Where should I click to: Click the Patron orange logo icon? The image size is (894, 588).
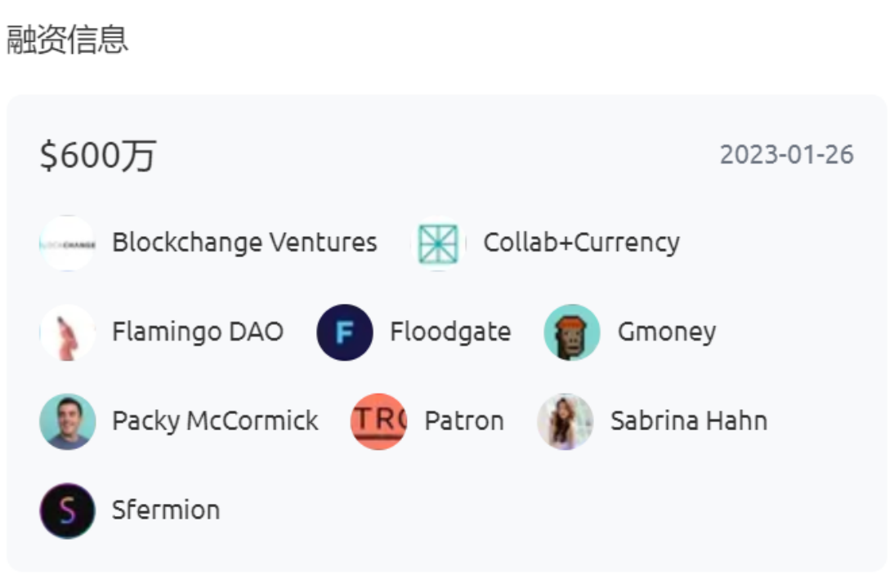[x=378, y=421]
